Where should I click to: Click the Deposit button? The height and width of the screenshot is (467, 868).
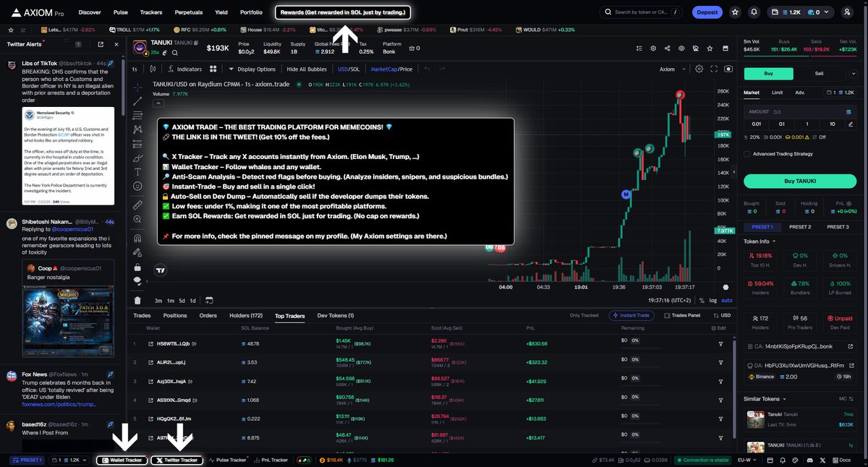[x=707, y=12]
